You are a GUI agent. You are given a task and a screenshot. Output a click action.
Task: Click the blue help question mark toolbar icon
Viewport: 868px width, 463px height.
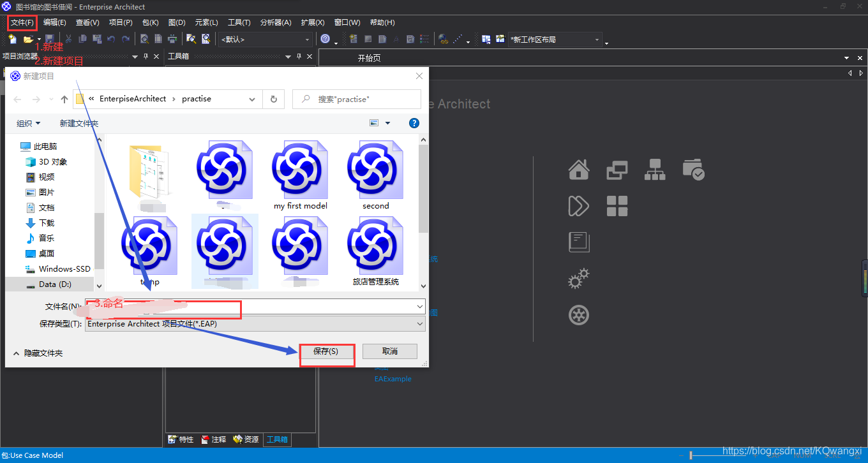(x=325, y=39)
